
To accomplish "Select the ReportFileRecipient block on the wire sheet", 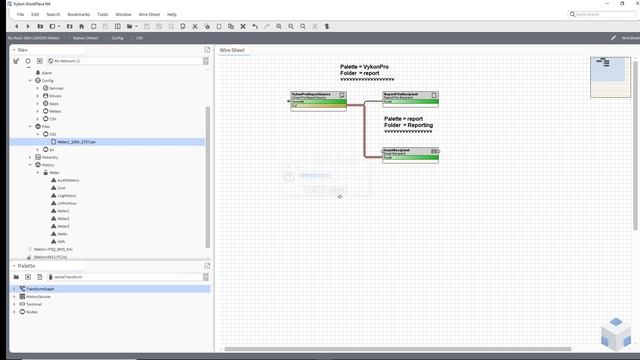I will 411,99.
